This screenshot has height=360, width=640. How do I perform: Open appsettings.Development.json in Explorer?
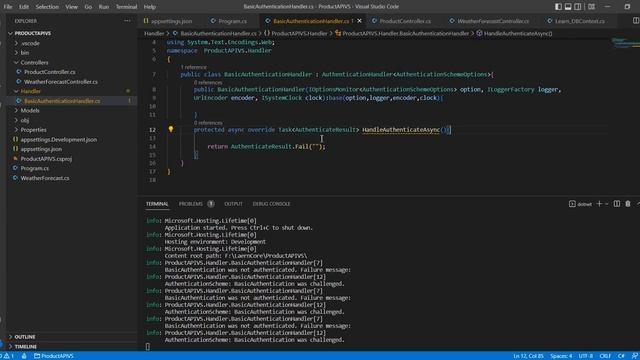pyautogui.click(x=59, y=139)
